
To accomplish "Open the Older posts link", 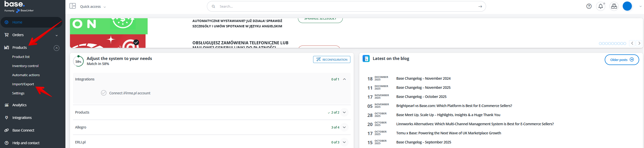I will pyautogui.click(x=621, y=60).
